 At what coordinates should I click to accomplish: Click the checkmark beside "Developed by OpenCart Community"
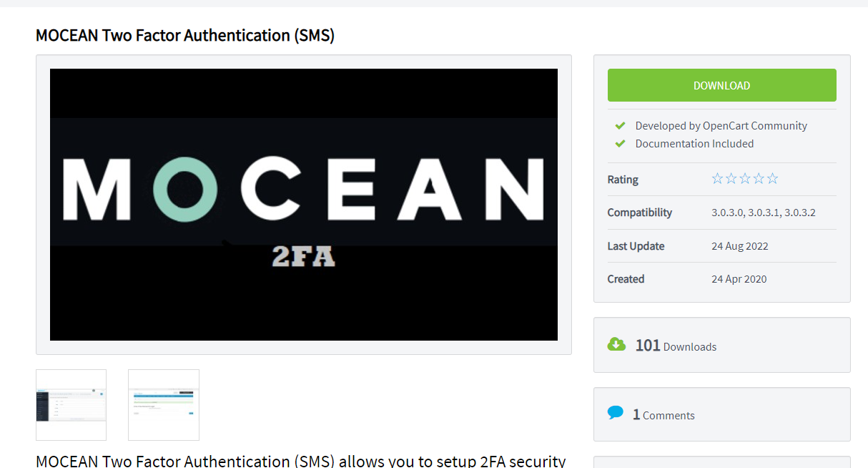coord(619,125)
